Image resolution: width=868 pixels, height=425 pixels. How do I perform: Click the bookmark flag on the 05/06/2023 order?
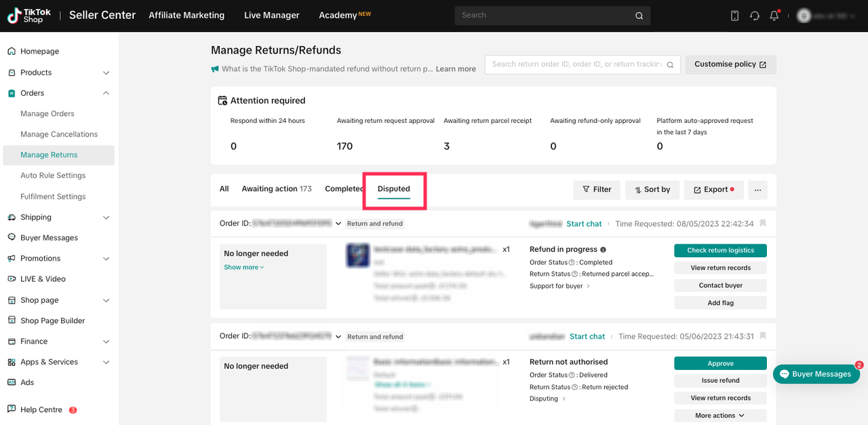click(763, 336)
